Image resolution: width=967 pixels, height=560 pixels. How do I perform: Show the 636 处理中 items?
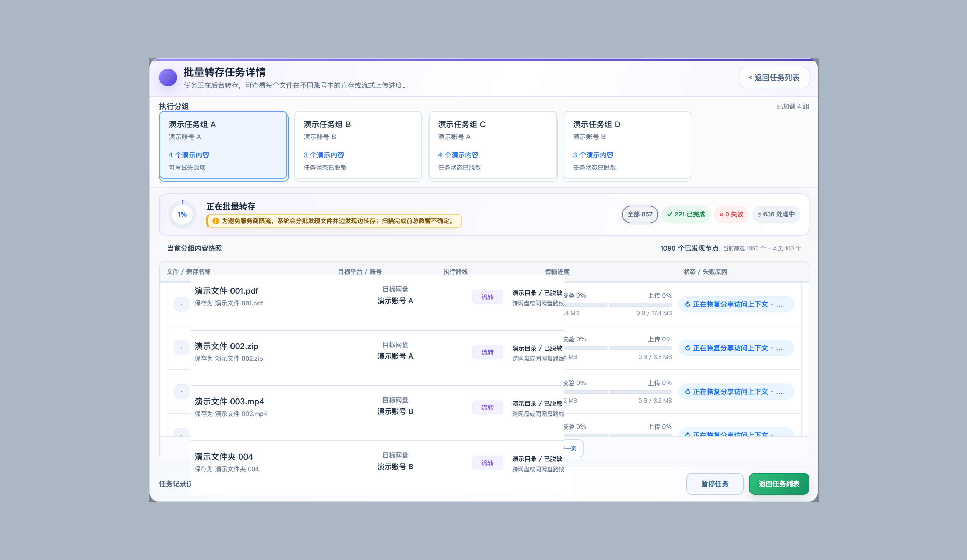776,214
